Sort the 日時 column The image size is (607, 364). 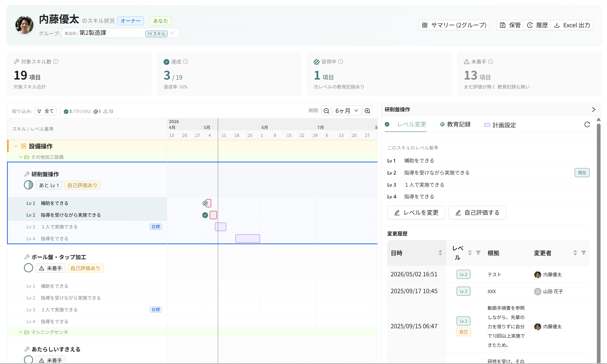click(440, 253)
